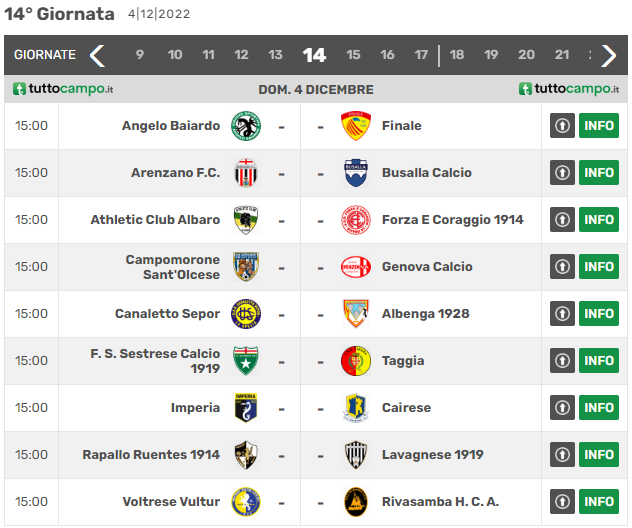Screen dimensions: 632x528
Task: Select giornata 9 in the navigation bar
Action: click(x=139, y=55)
